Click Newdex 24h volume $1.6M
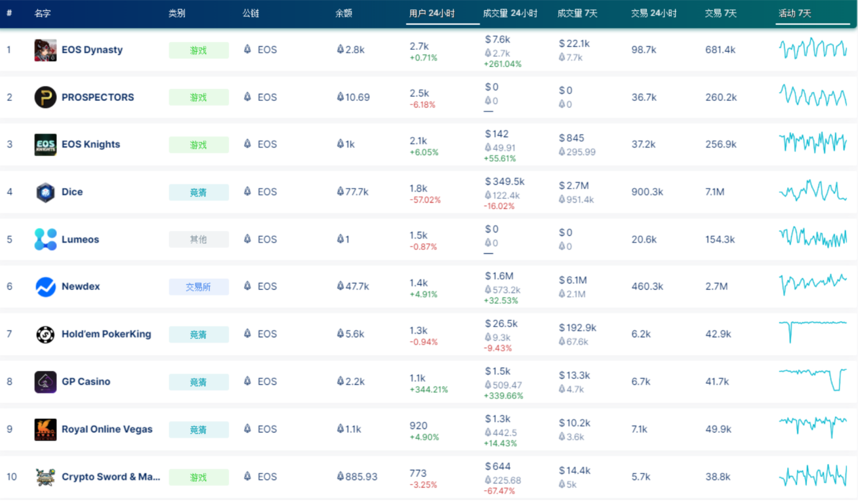 pyautogui.click(x=499, y=276)
